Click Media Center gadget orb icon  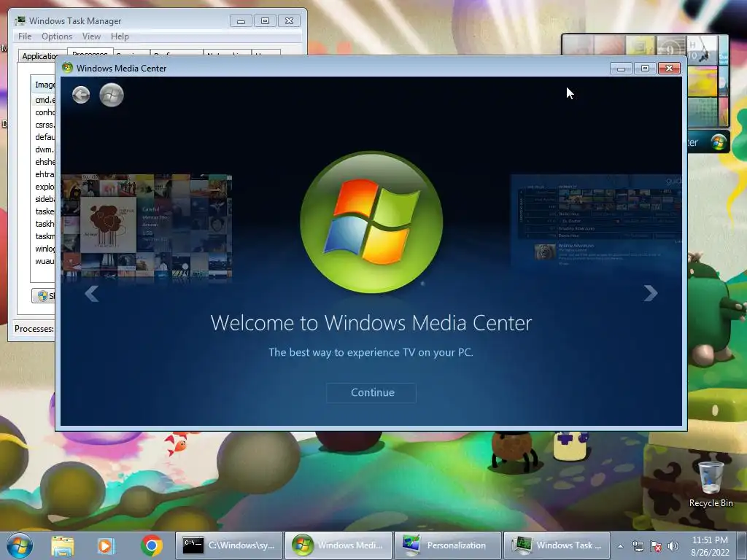tap(719, 142)
